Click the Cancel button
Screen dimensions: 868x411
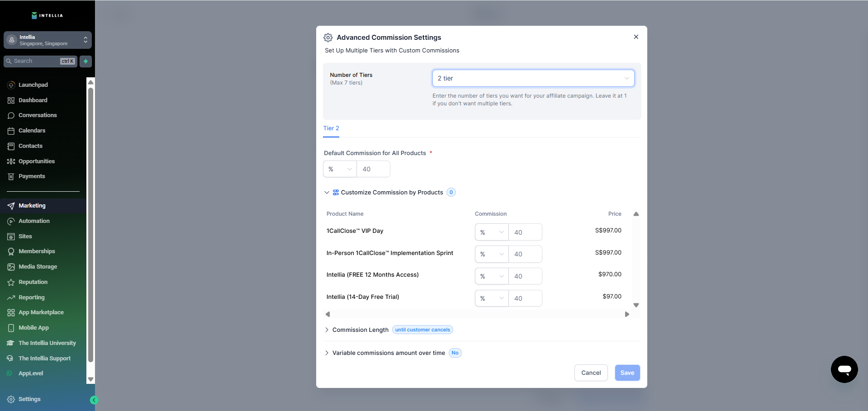coord(591,373)
